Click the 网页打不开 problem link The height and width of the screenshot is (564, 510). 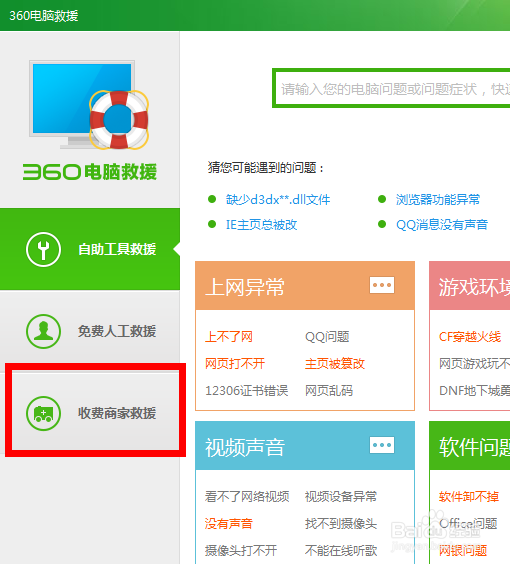[235, 364]
